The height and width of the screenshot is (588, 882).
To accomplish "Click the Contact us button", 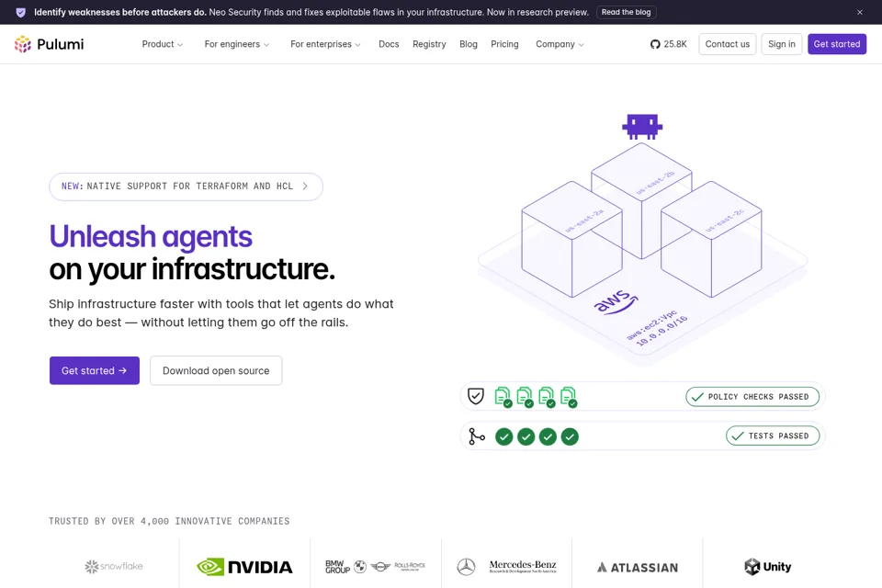I will [728, 44].
